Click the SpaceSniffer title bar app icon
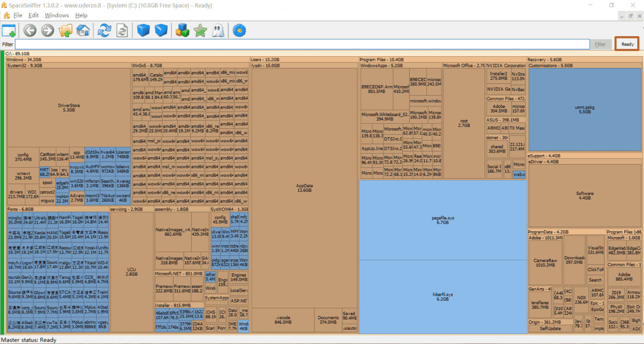 4,5
